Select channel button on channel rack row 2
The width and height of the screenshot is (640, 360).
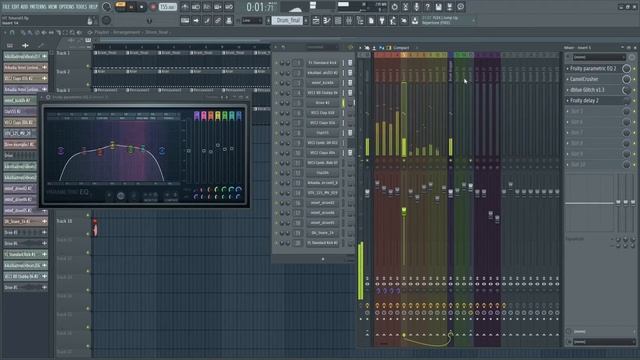322,73
